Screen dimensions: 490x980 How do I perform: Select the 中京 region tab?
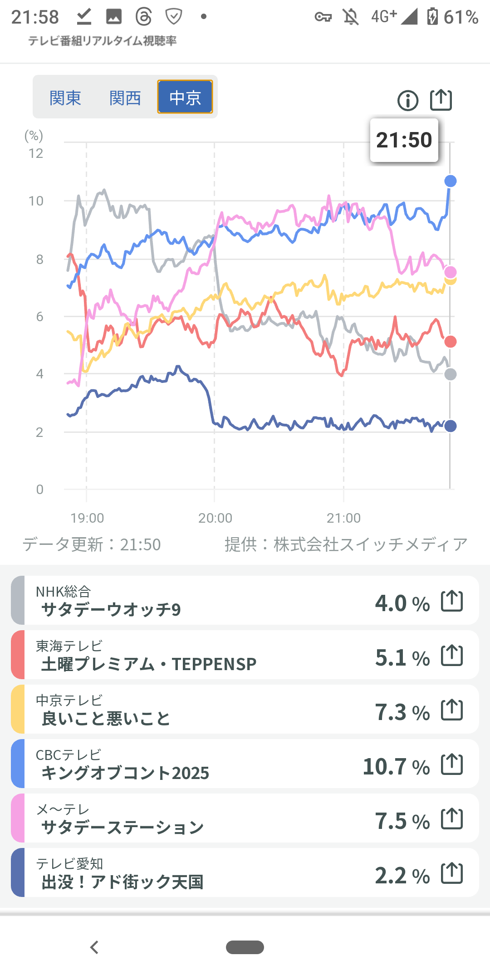[x=185, y=97]
